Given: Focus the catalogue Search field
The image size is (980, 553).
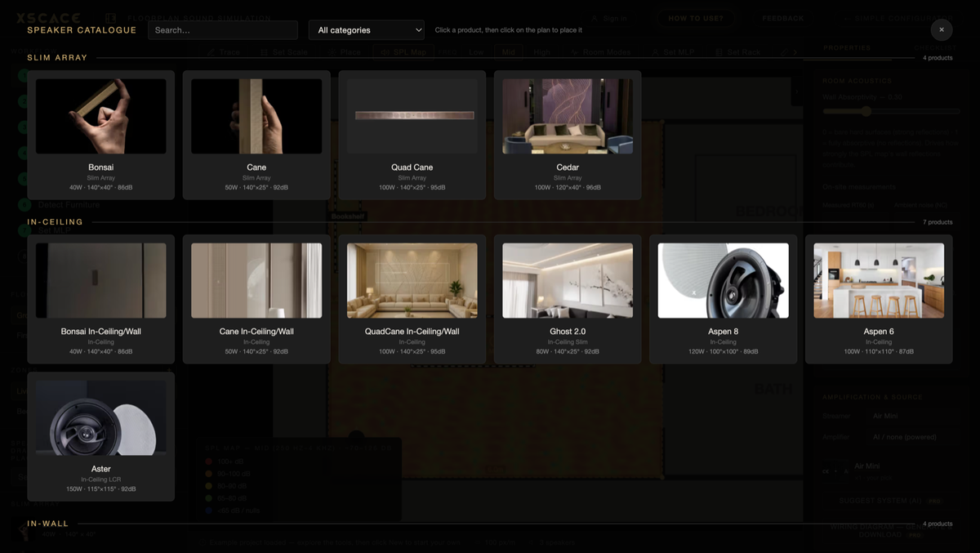Looking at the screenshot, I should tap(223, 30).
